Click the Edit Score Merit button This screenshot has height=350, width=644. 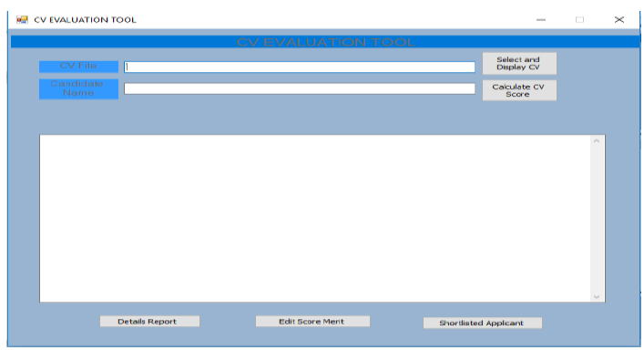[312, 321]
